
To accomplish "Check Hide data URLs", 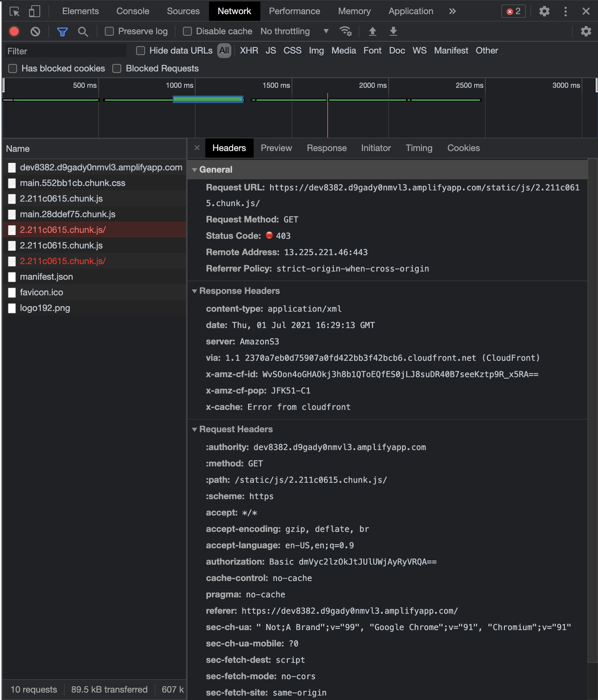I will (x=141, y=51).
